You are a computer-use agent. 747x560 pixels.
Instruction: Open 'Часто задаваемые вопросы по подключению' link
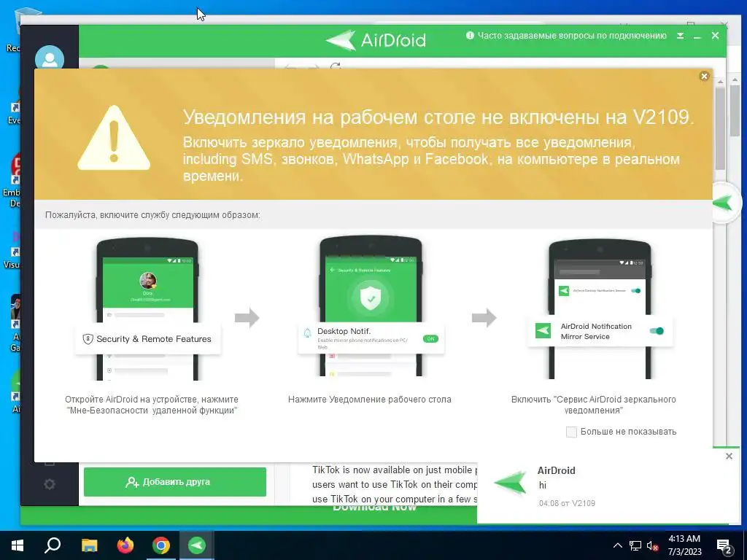point(572,36)
